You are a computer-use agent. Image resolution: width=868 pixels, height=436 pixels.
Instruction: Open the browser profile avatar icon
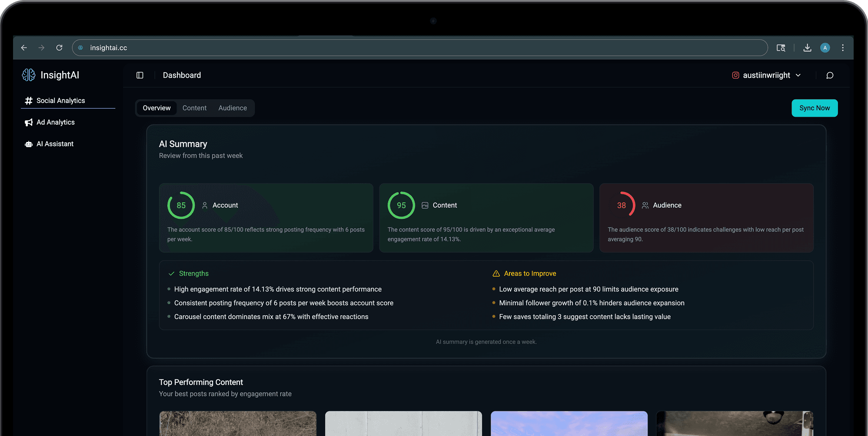825,48
